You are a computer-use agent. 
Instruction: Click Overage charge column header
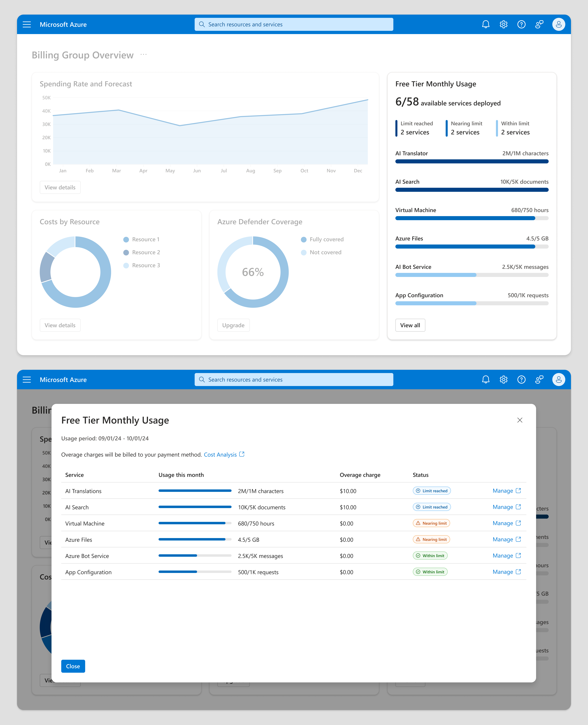(360, 475)
